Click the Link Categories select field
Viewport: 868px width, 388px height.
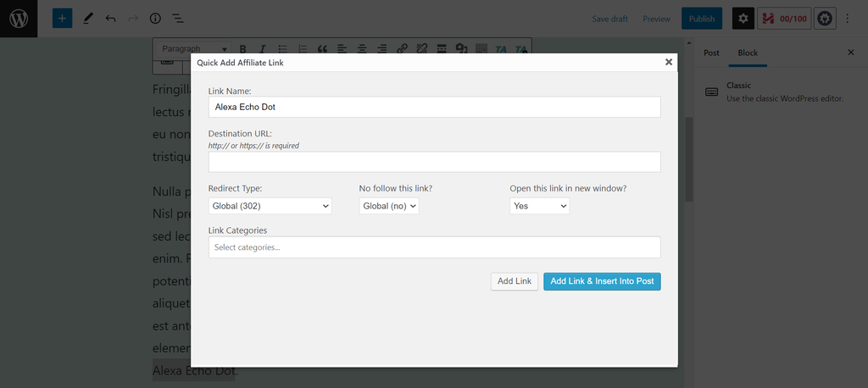[434, 247]
